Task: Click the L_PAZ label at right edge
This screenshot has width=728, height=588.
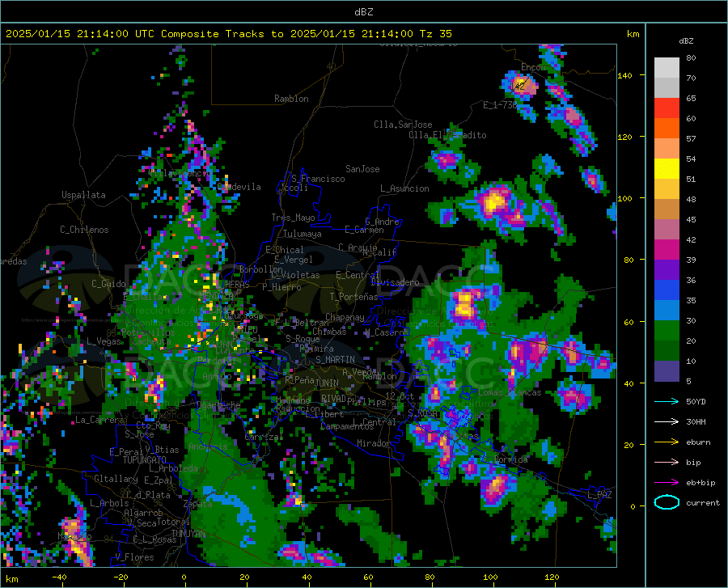Action: tap(599, 495)
